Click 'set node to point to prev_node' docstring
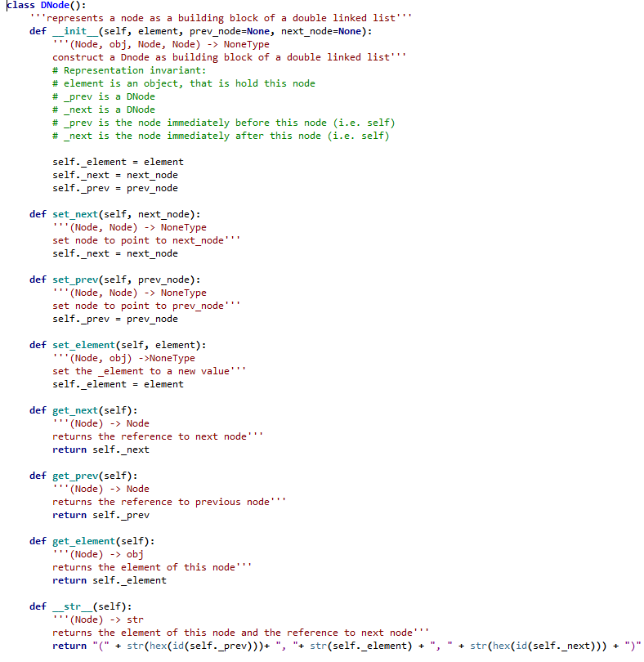The image size is (644, 662). (146, 306)
